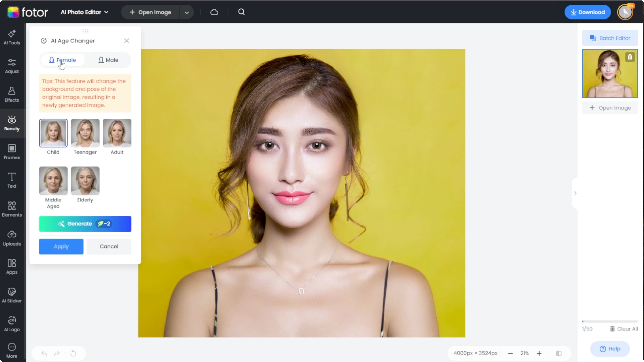The image size is (644, 362).
Task: Click the Apply button
Action: 61,247
